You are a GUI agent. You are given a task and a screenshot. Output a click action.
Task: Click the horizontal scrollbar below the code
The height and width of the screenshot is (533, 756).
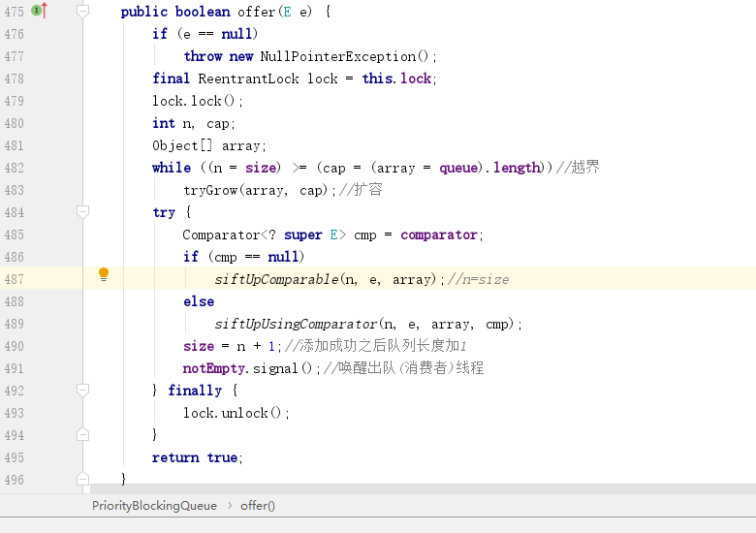(x=423, y=488)
